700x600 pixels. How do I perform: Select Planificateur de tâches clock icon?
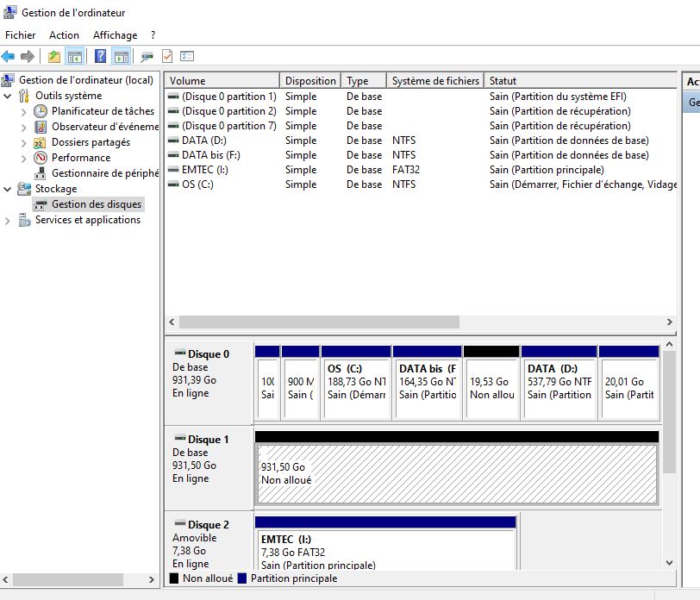click(x=41, y=111)
